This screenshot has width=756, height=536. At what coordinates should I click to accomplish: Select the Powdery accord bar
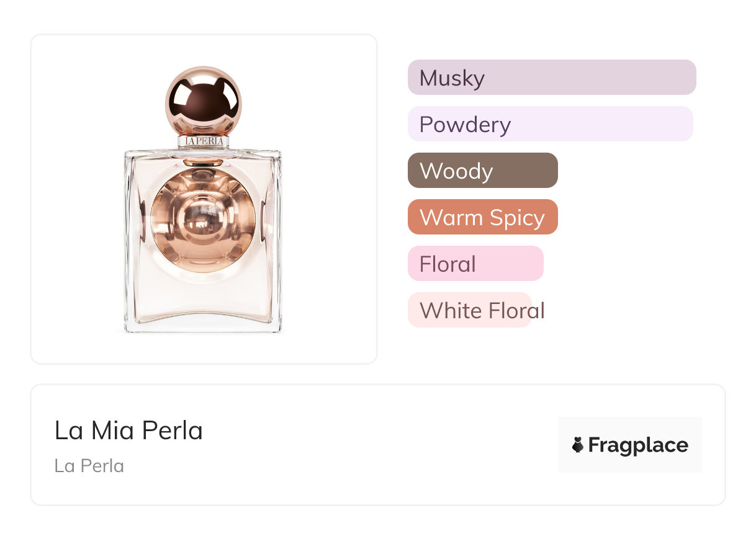click(x=550, y=124)
